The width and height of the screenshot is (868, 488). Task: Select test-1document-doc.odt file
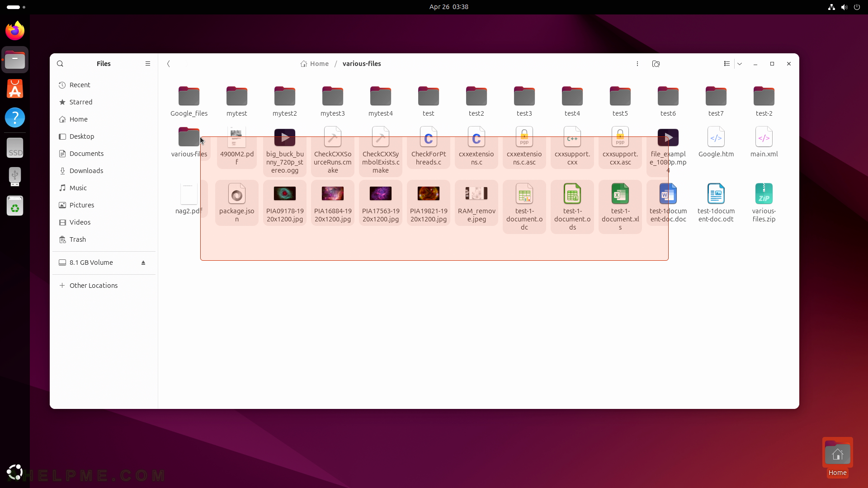716,203
